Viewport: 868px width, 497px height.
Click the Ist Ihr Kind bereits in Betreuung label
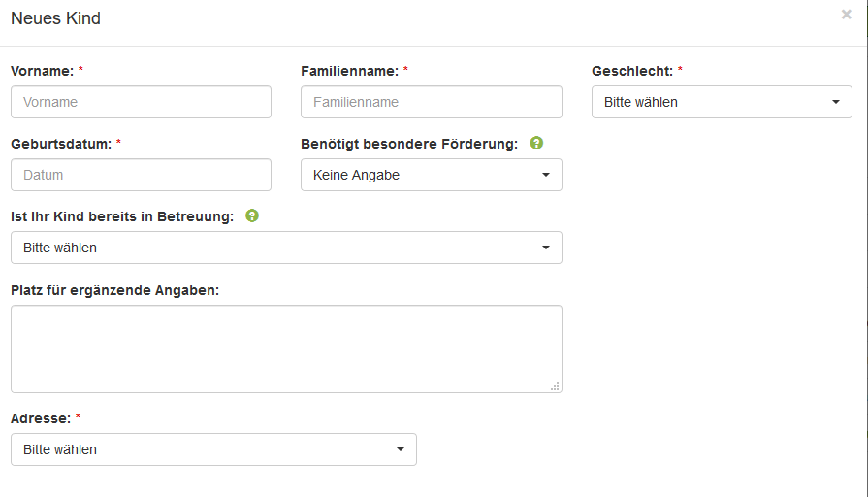[122, 216]
